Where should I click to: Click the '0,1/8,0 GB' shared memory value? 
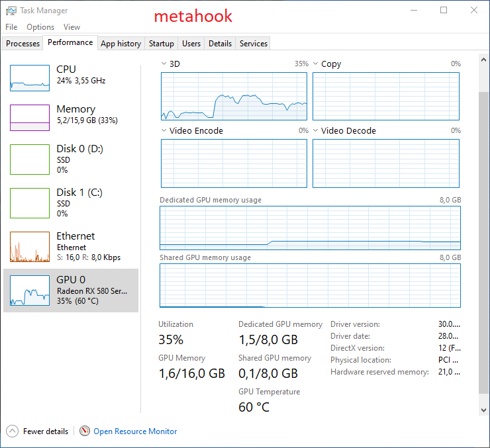[x=268, y=373]
